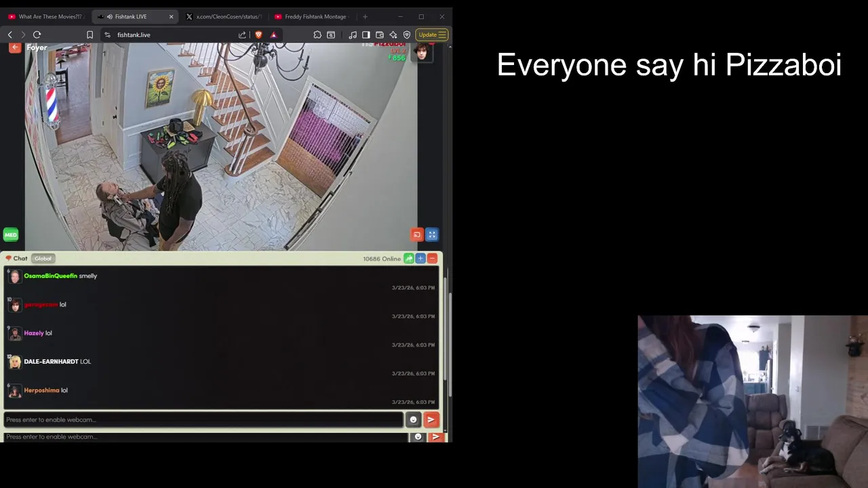
Task: Open the VPN shield icon
Action: (x=407, y=35)
